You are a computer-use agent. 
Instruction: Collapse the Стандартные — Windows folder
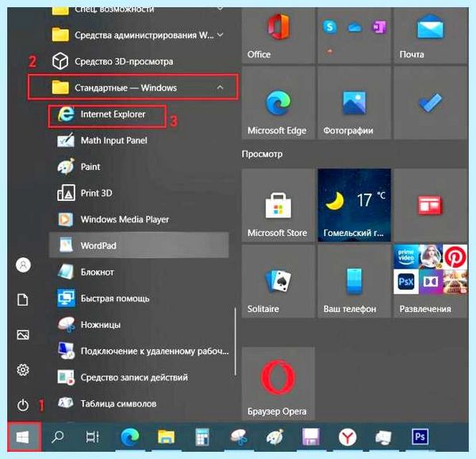[x=132, y=87]
